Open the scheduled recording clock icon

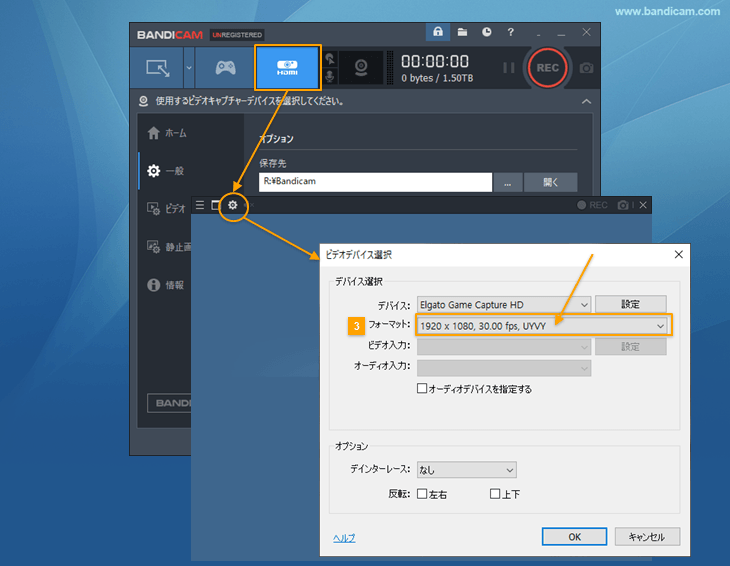[x=487, y=32]
